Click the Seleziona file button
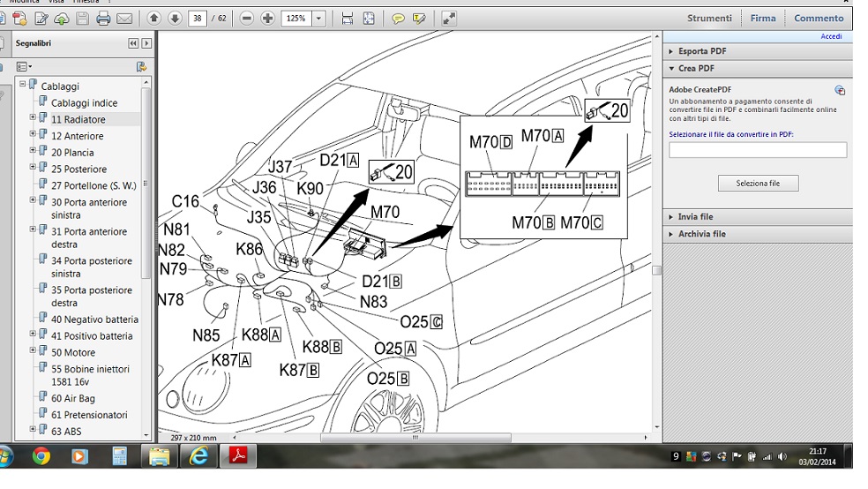The width and height of the screenshot is (868, 489). click(758, 184)
